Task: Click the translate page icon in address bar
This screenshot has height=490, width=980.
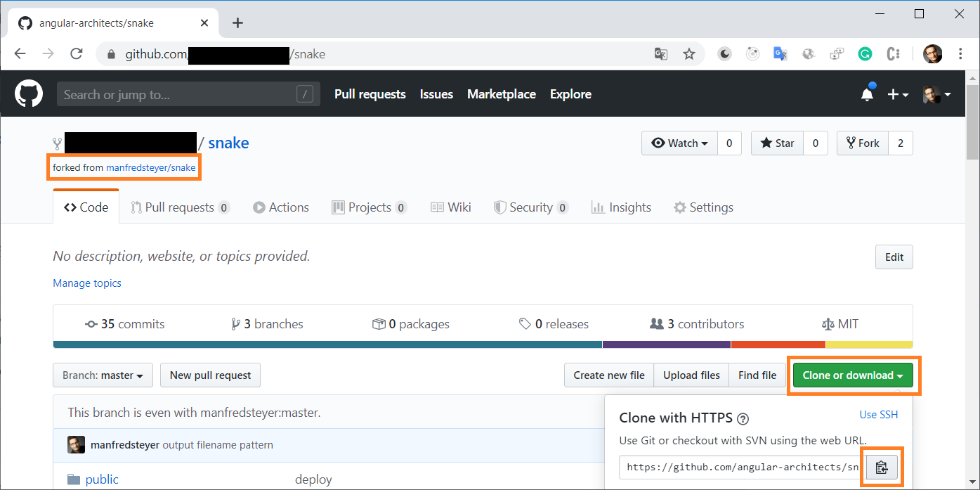Action: 660,54
